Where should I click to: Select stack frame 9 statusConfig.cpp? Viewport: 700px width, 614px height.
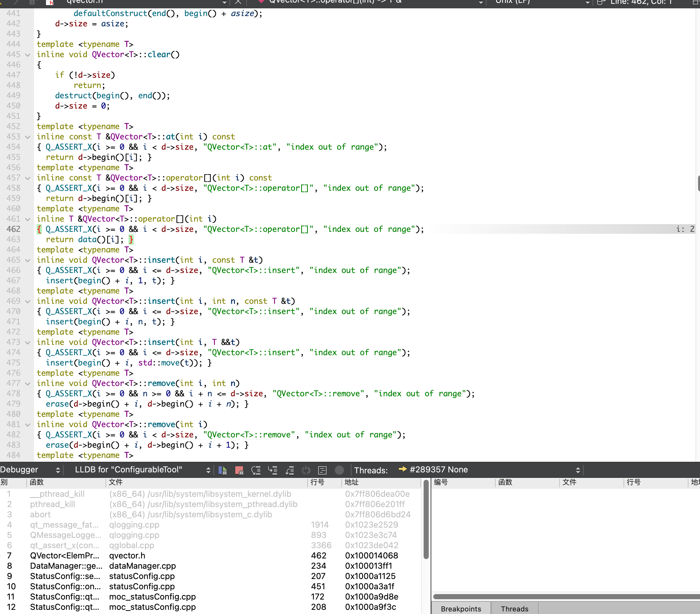click(x=142, y=576)
